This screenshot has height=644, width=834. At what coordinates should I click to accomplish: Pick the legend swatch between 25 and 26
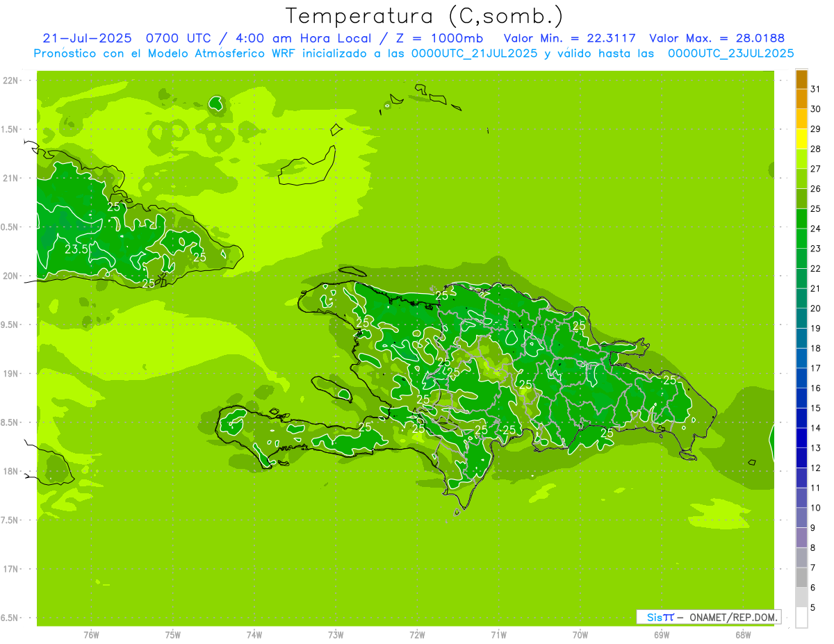coord(801,199)
